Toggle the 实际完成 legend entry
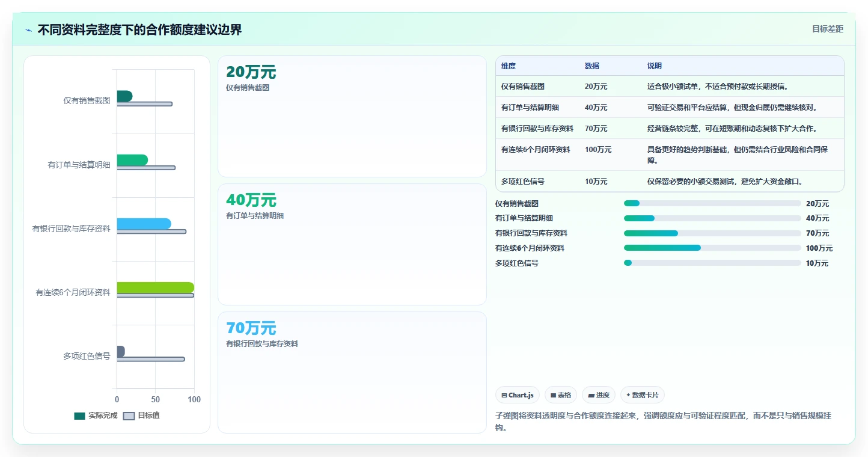The width and height of the screenshot is (868, 457). pyautogui.click(x=96, y=416)
